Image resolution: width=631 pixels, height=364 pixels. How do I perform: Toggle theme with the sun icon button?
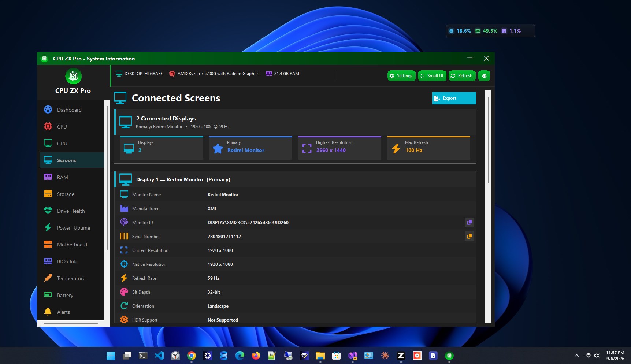(484, 76)
